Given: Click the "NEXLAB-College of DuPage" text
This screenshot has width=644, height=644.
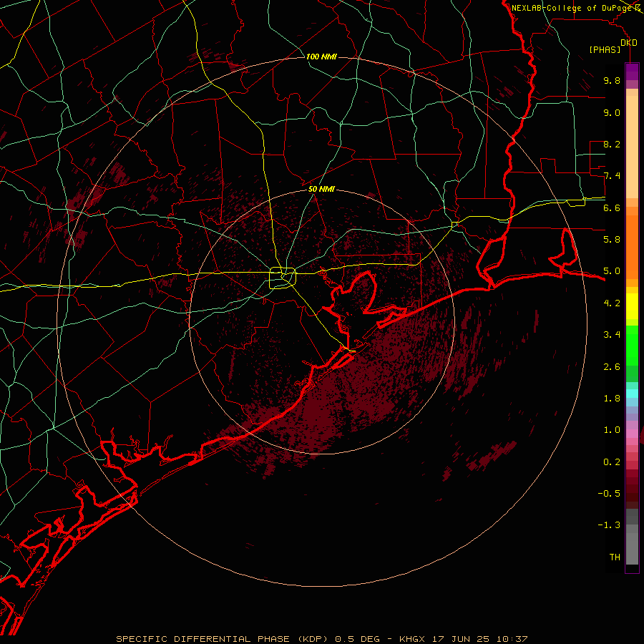Looking at the screenshot, I should [572, 8].
